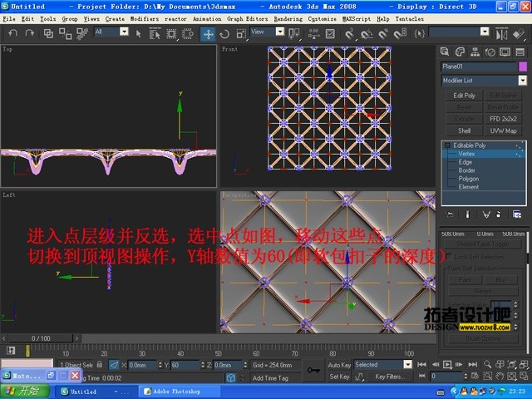Image resolution: width=532 pixels, height=399 pixels.
Task: Click Make Unique icon below the stack
Action: (x=486, y=214)
